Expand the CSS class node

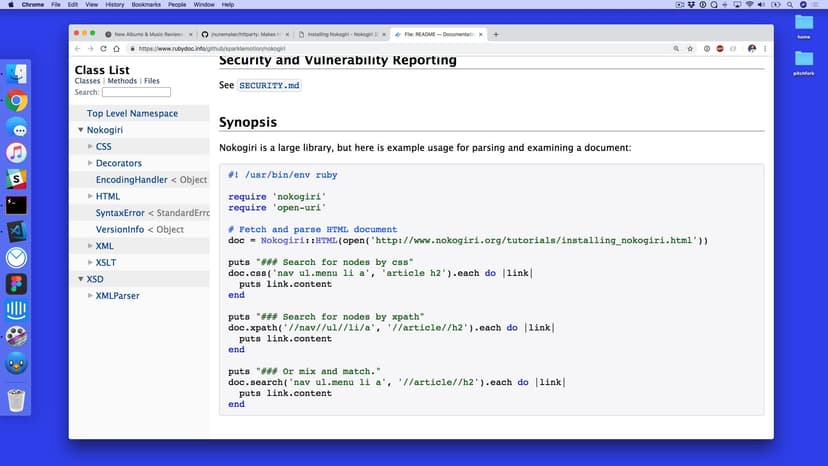click(x=90, y=147)
